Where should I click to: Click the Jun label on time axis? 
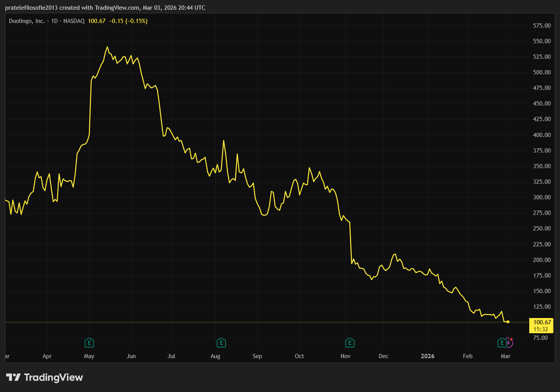click(x=131, y=356)
